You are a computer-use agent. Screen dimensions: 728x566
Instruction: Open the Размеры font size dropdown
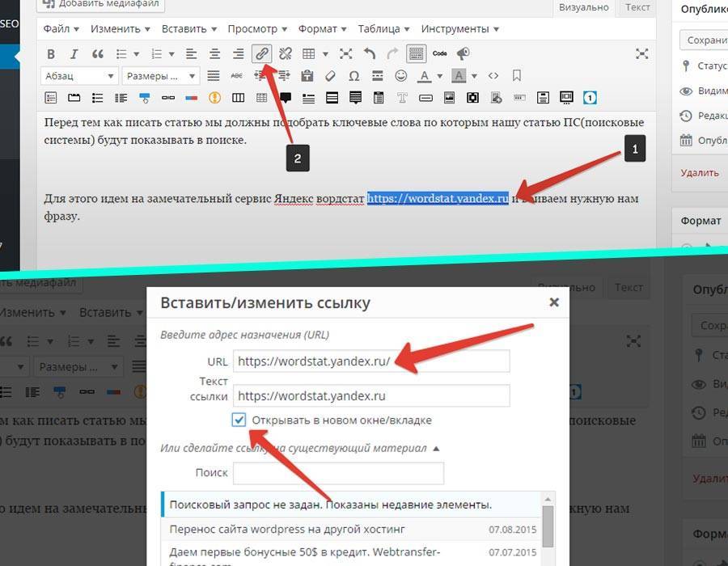coord(161,76)
